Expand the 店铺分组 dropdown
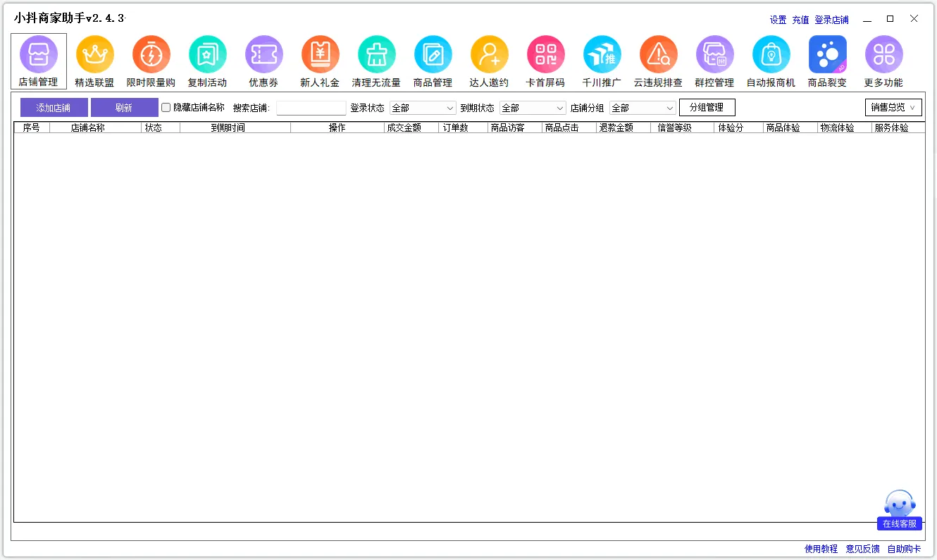Image resolution: width=937 pixels, height=560 pixels. pyautogui.click(x=643, y=108)
